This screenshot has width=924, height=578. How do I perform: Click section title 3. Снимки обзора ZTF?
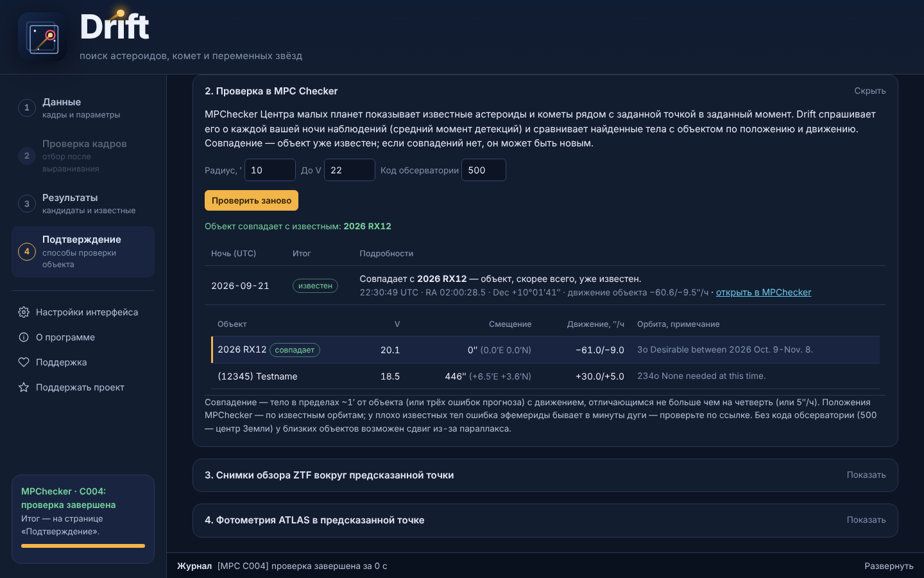pyautogui.click(x=329, y=475)
